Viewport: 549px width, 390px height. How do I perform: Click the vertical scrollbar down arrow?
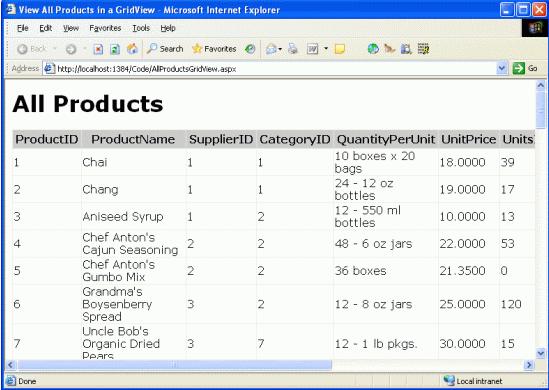pyautogui.click(x=541, y=353)
